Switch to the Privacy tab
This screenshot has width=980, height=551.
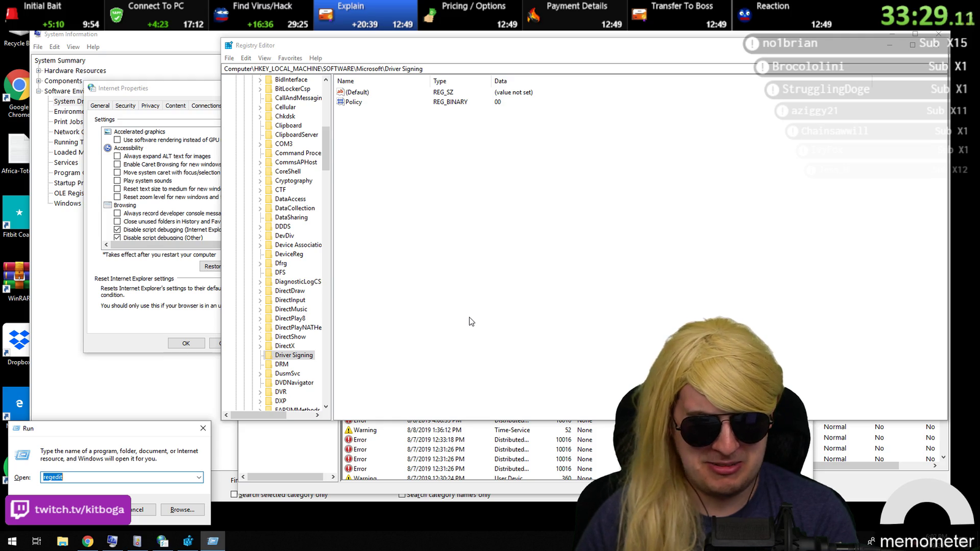pos(150,106)
